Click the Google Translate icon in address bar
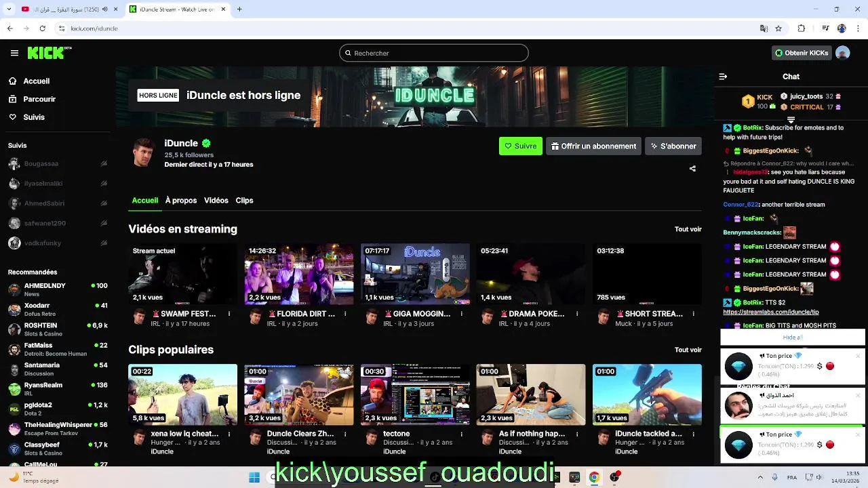The width and height of the screenshot is (868, 488). click(x=764, y=28)
